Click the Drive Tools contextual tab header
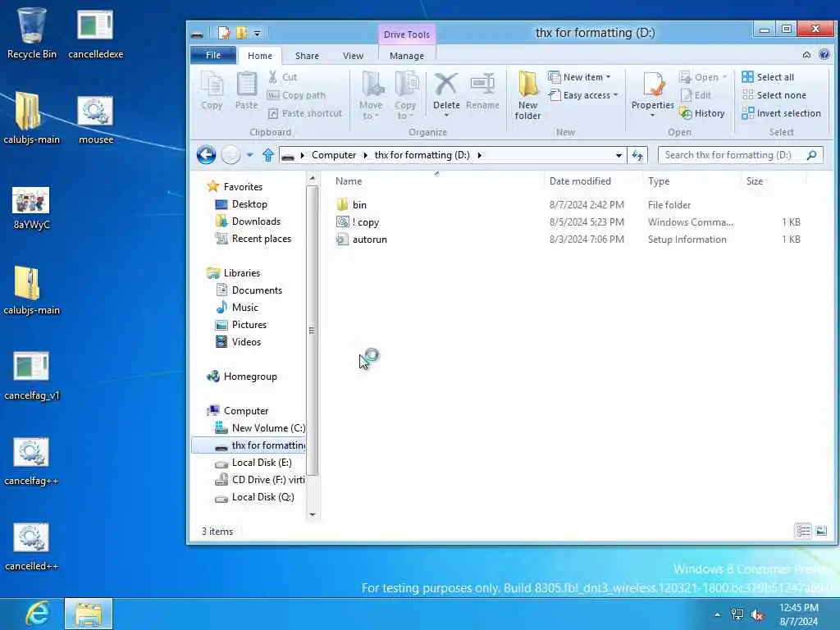The width and height of the screenshot is (840, 630). pos(407,34)
